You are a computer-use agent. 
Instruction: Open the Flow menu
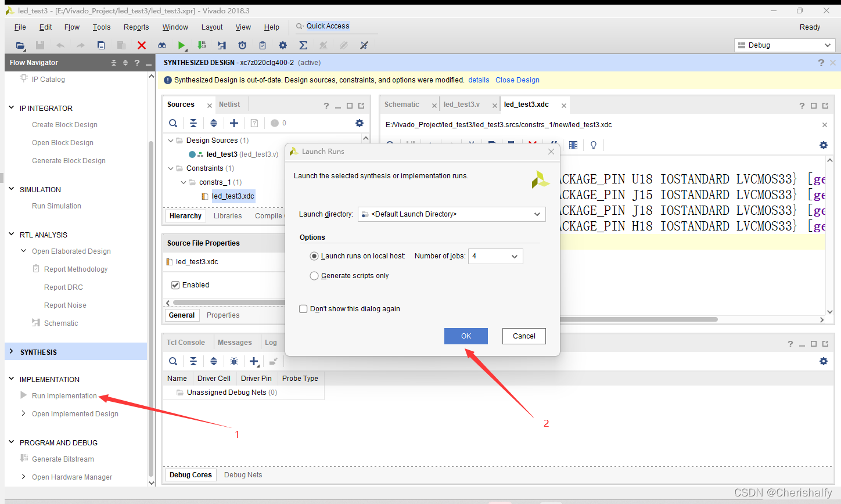pos(72,27)
